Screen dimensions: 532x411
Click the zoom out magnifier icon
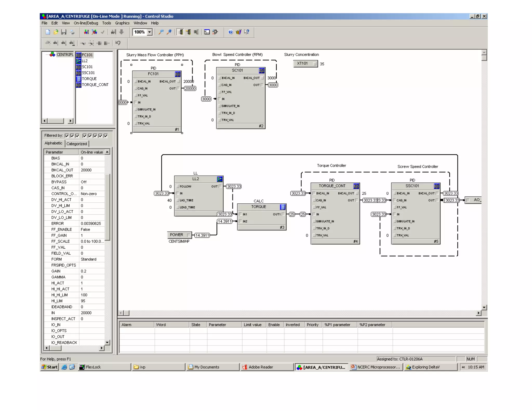click(161, 32)
